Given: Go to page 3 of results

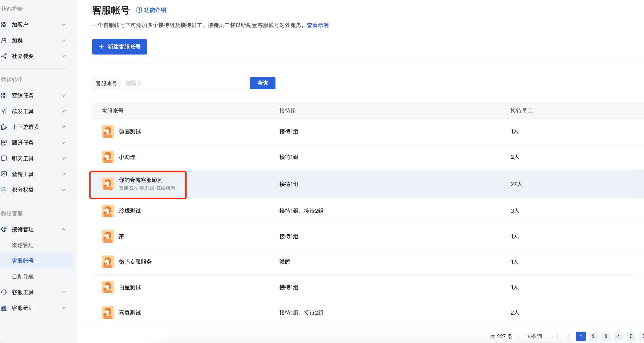Looking at the screenshot, I should click(606, 336).
